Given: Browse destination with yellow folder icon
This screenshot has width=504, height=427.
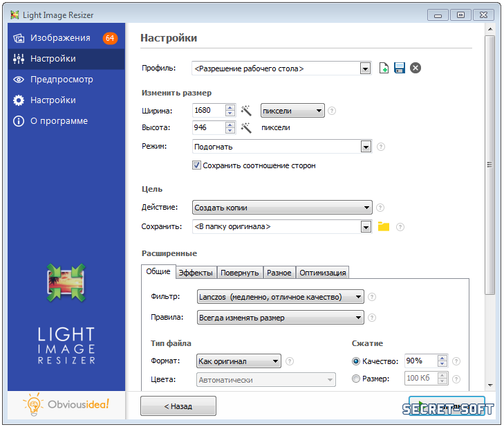Looking at the screenshot, I should [x=384, y=226].
